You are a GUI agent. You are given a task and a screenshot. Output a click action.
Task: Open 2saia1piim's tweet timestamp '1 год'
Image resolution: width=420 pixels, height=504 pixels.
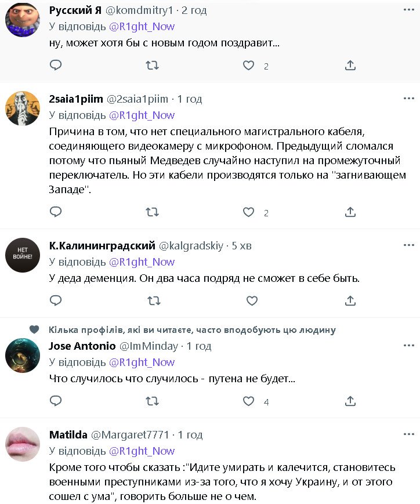(190, 99)
